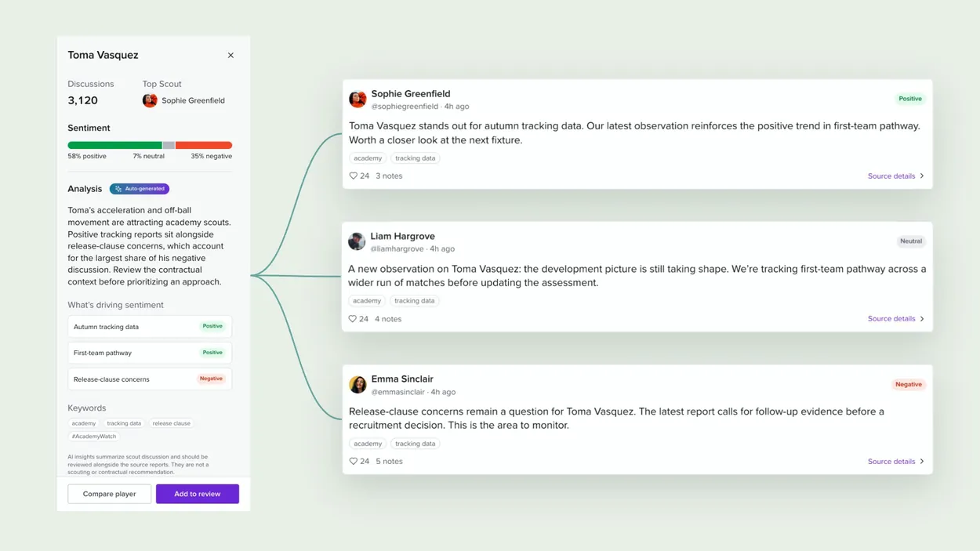Click the tracking data tag on Emma Sinclair's post
The height and width of the screenshot is (551, 980).
[x=416, y=444]
